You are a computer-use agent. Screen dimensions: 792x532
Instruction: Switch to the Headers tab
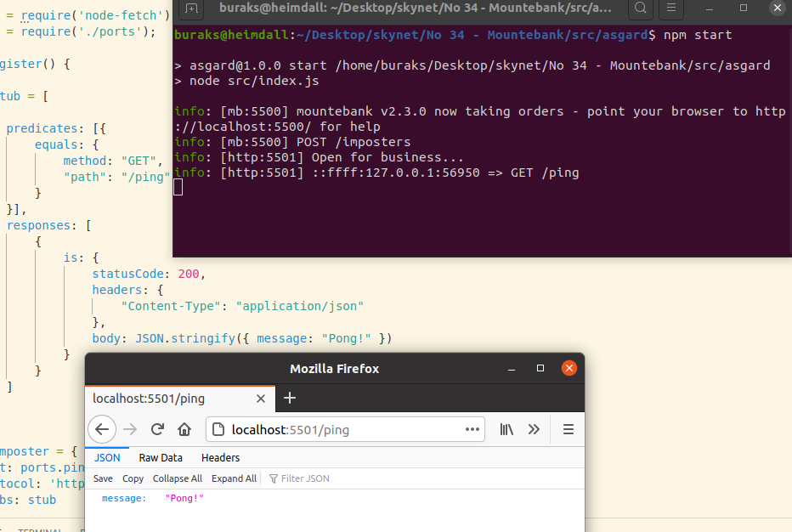tap(220, 457)
